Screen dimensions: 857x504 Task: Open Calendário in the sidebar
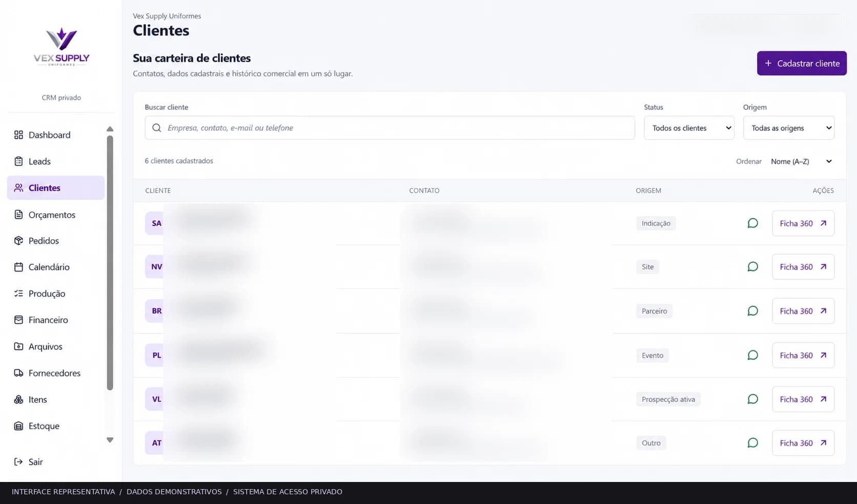click(56, 267)
